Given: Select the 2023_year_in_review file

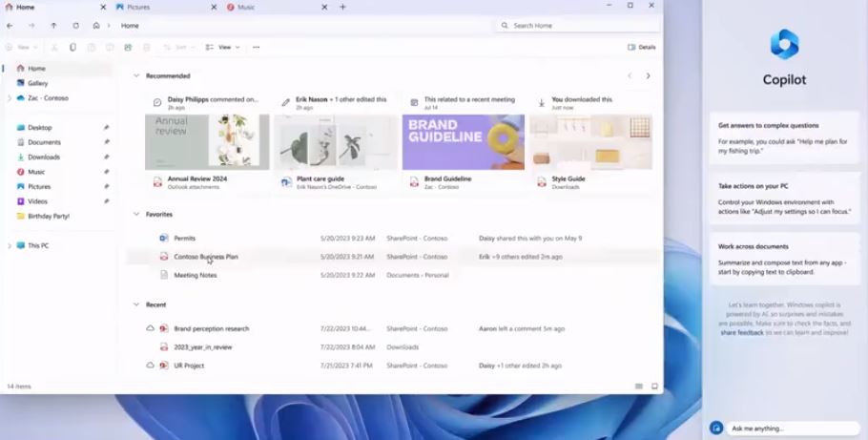Looking at the screenshot, I should pyautogui.click(x=393, y=346).
